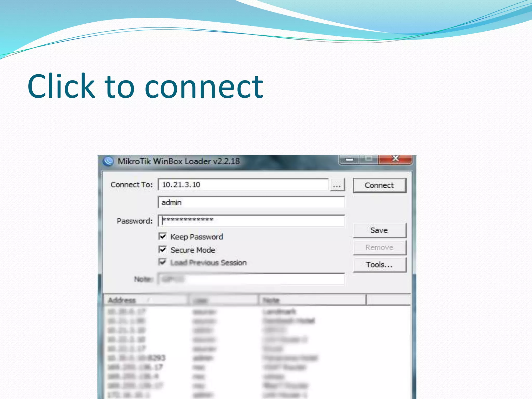Click the Connect To address field
Image resolution: width=532 pixels, height=399 pixels.
click(243, 185)
